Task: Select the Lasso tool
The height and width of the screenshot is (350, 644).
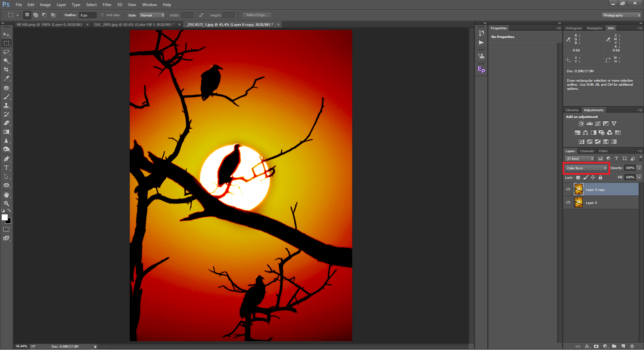Action: [6, 52]
